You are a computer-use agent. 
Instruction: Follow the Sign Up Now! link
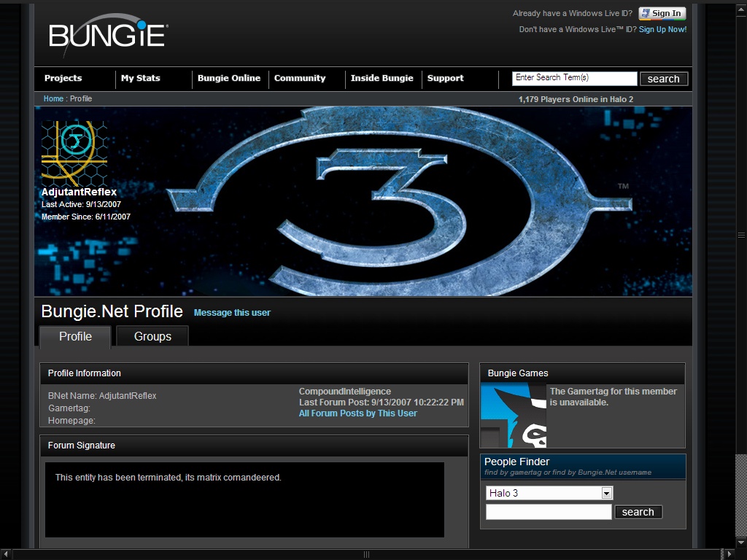coord(662,29)
